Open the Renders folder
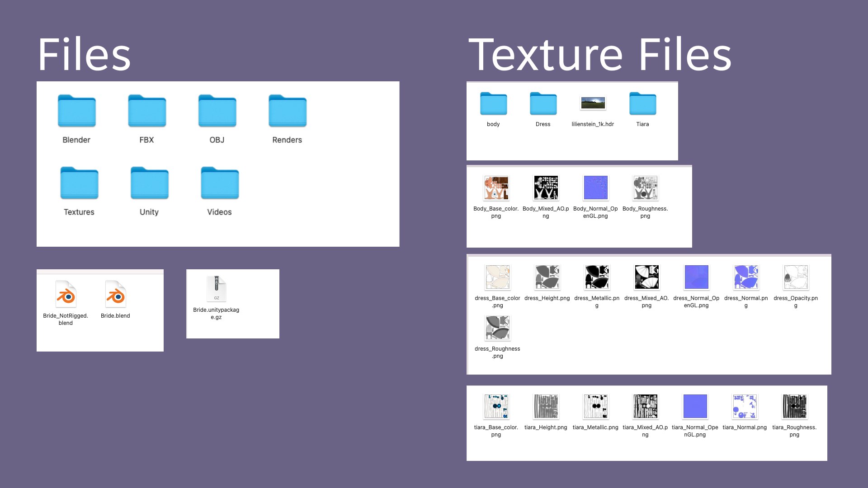This screenshot has height=488, width=868. (x=288, y=111)
